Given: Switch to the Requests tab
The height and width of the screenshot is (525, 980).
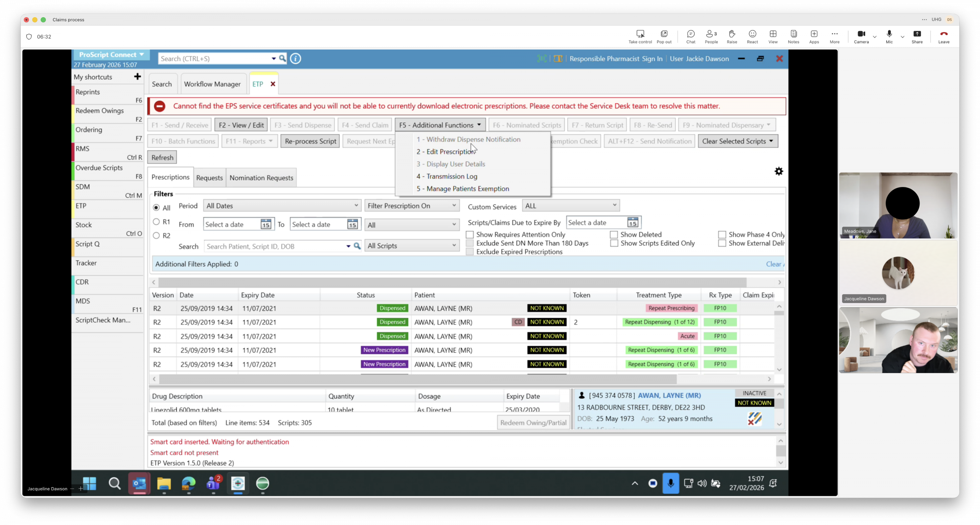Looking at the screenshot, I should pyautogui.click(x=209, y=178).
